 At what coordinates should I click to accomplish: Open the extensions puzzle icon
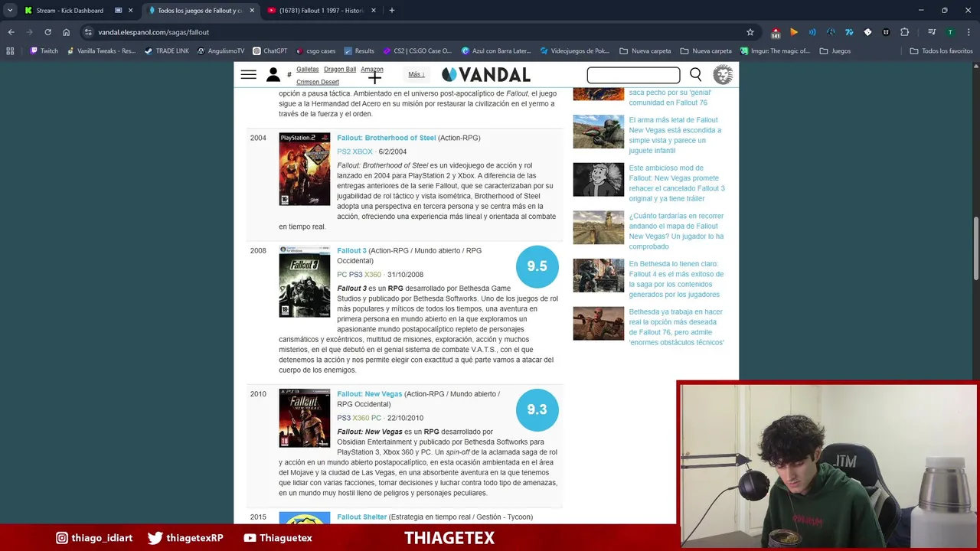click(x=904, y=32)
